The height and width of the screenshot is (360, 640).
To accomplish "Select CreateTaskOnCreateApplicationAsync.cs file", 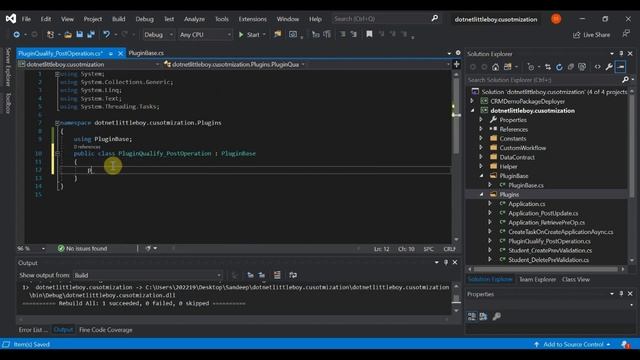I will coord(560,231).
